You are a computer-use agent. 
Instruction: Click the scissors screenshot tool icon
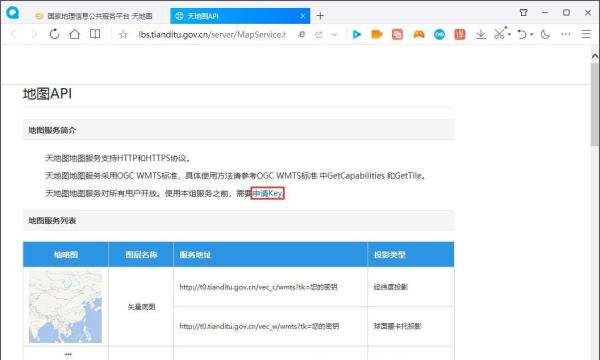point(499,34)
